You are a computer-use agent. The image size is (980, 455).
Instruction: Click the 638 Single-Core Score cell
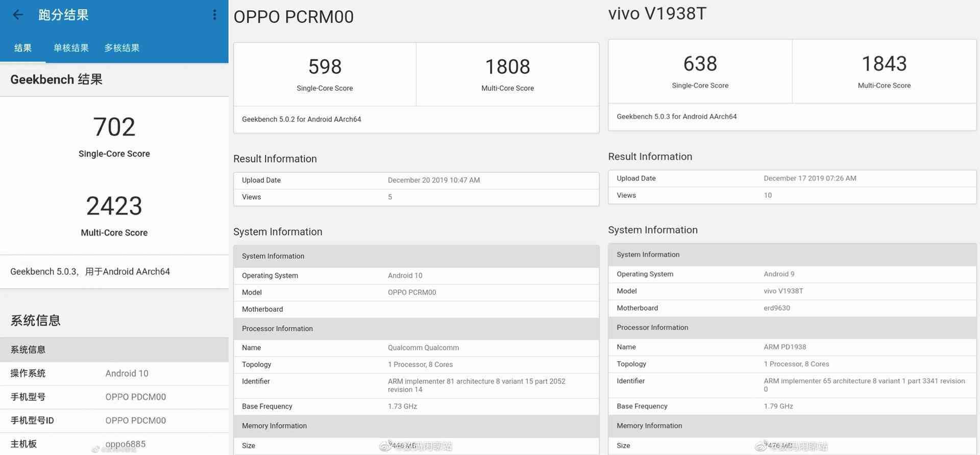700,71
